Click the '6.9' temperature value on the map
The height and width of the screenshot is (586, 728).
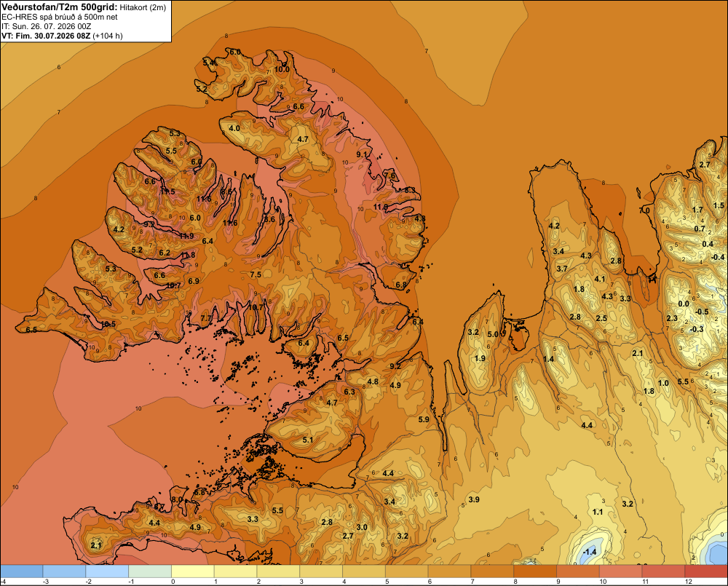coord(194,281)
